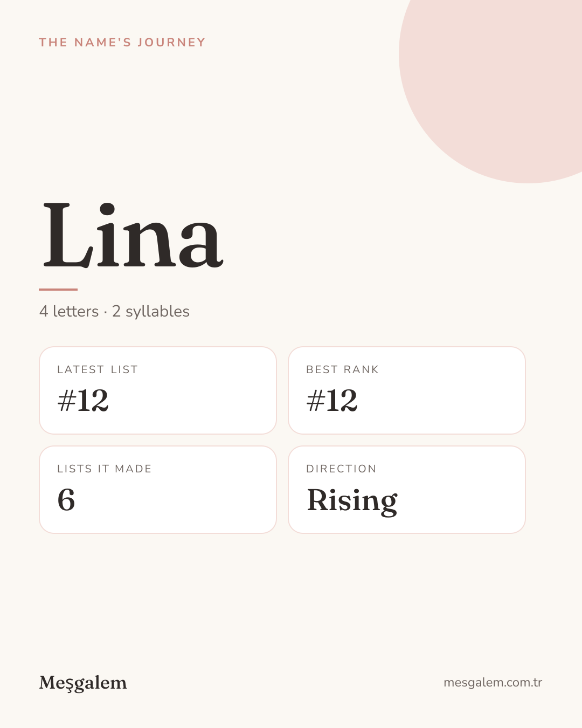The height and width of the screenshot is (728, 582).
Task: Click the short accent line under Lina
Action: coord(58,290)
